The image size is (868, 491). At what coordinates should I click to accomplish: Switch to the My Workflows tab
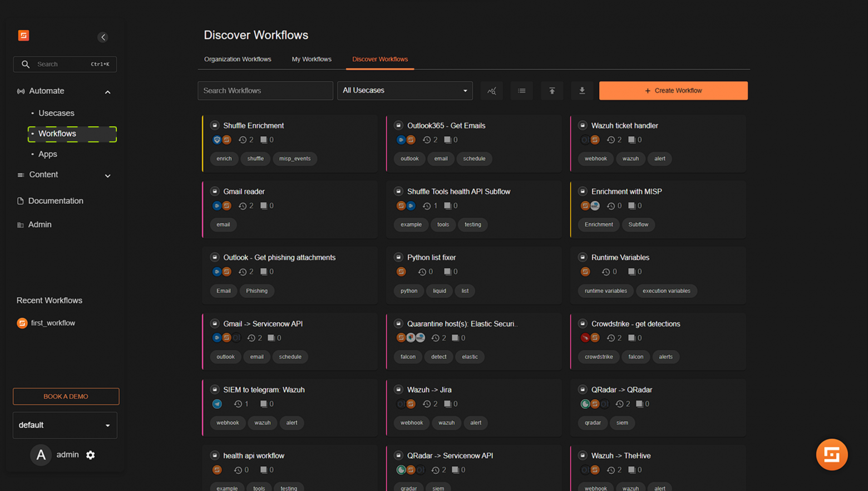click(x=311, y=59)
